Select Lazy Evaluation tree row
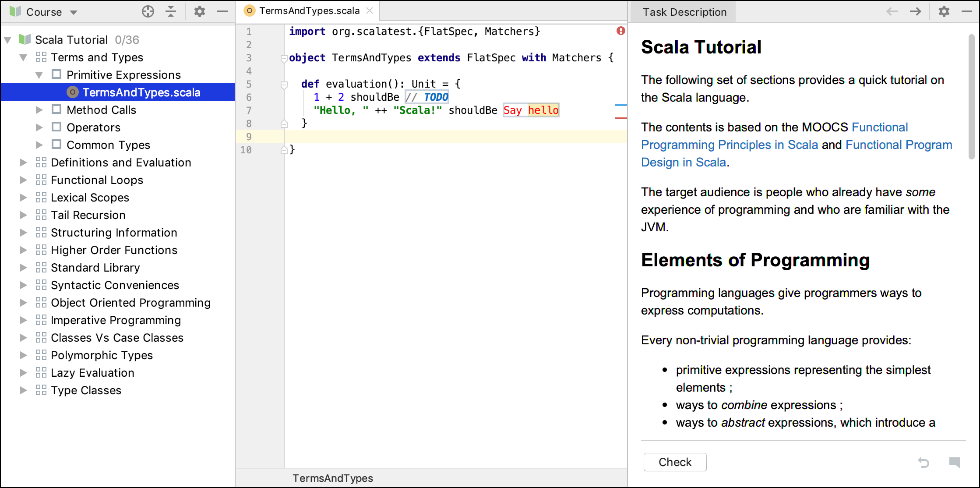 118,373
